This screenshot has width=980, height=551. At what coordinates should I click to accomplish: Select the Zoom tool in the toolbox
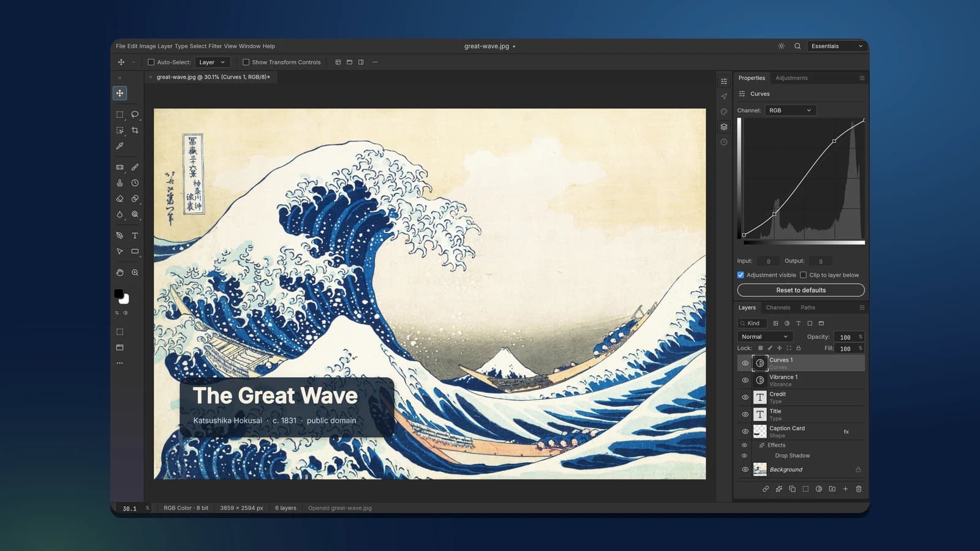[x=135, y=272]
